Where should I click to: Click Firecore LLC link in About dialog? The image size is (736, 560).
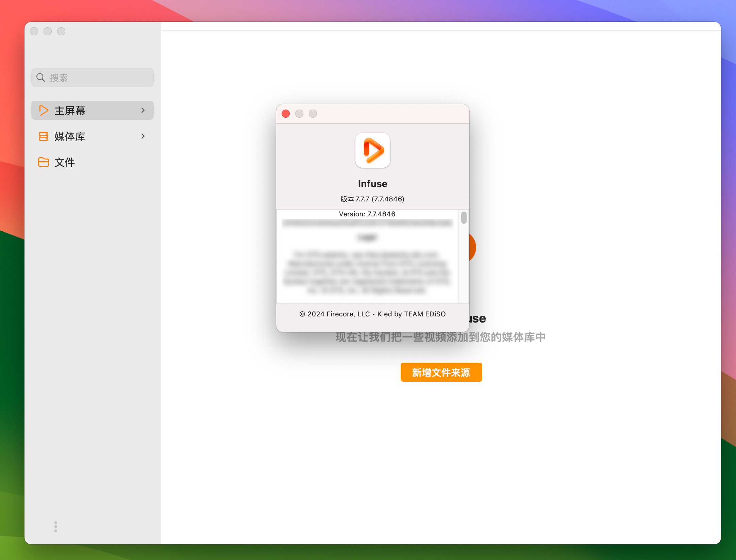(x=347, y=314)
